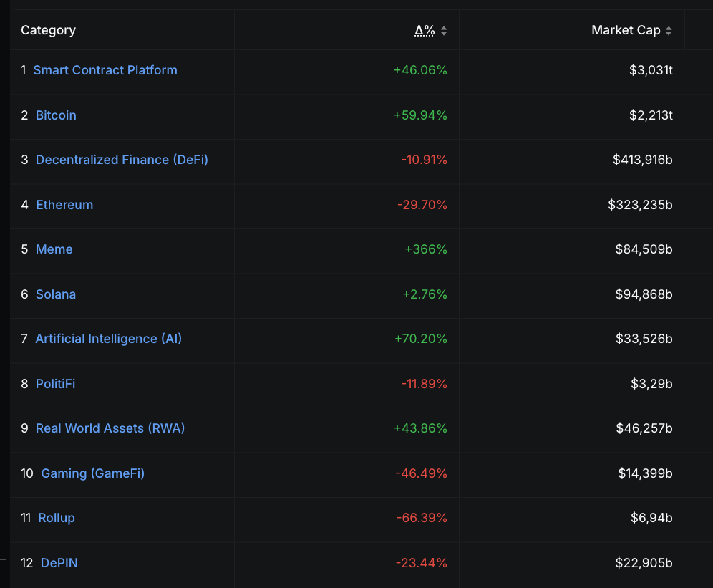Viewport: 713px width, 588px height.
Task: Select the -29.70% change value
Action: (x=422, y=205)
